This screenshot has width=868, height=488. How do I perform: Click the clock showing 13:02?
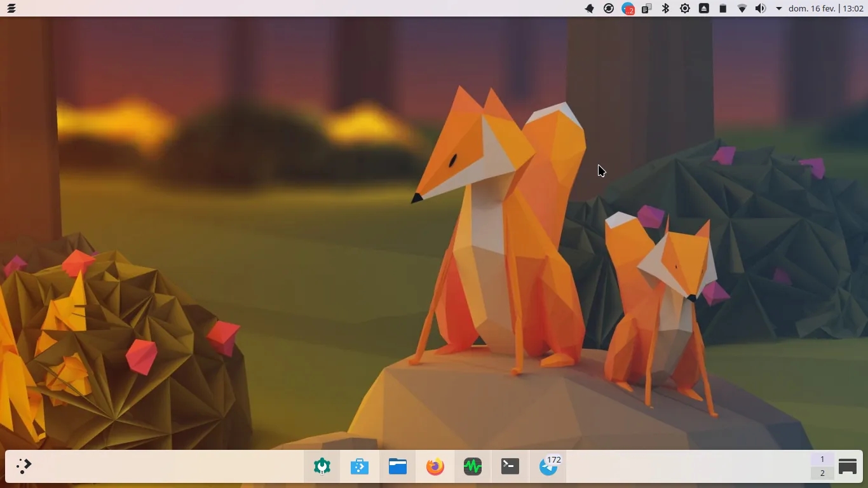tap(853, 8)
